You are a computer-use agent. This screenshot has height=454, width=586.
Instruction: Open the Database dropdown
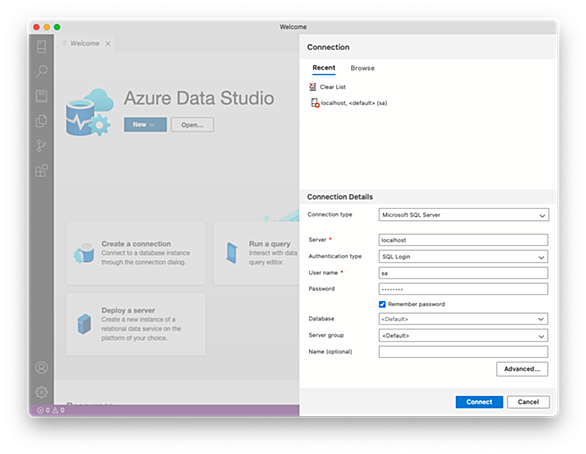463,319
